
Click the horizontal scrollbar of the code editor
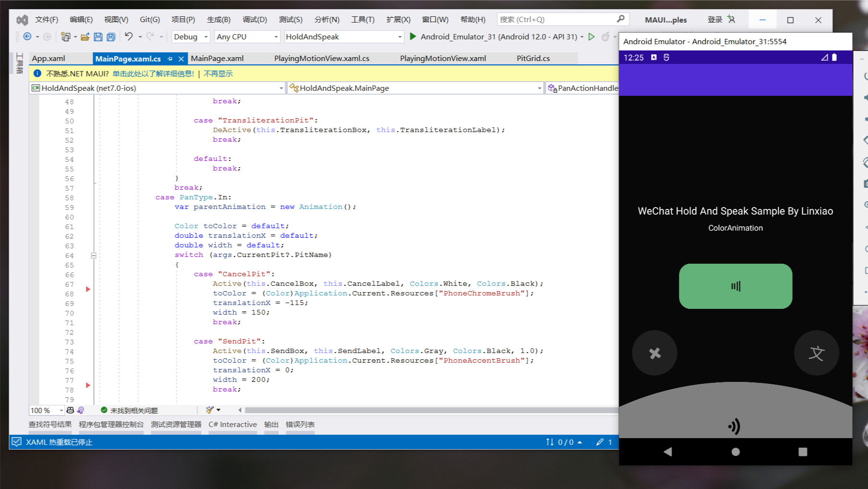(431, 410)
